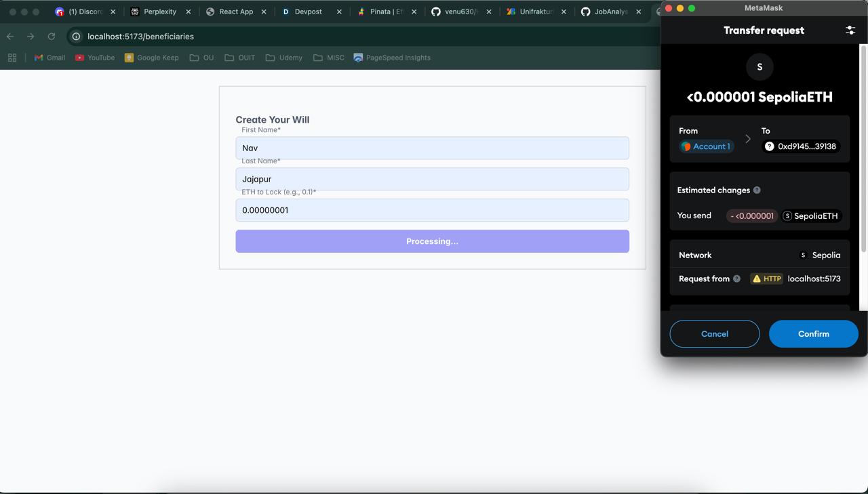868x494 pixels.
Task: Open the Google Keep bookmark
Action: click(x=152, y=58)
